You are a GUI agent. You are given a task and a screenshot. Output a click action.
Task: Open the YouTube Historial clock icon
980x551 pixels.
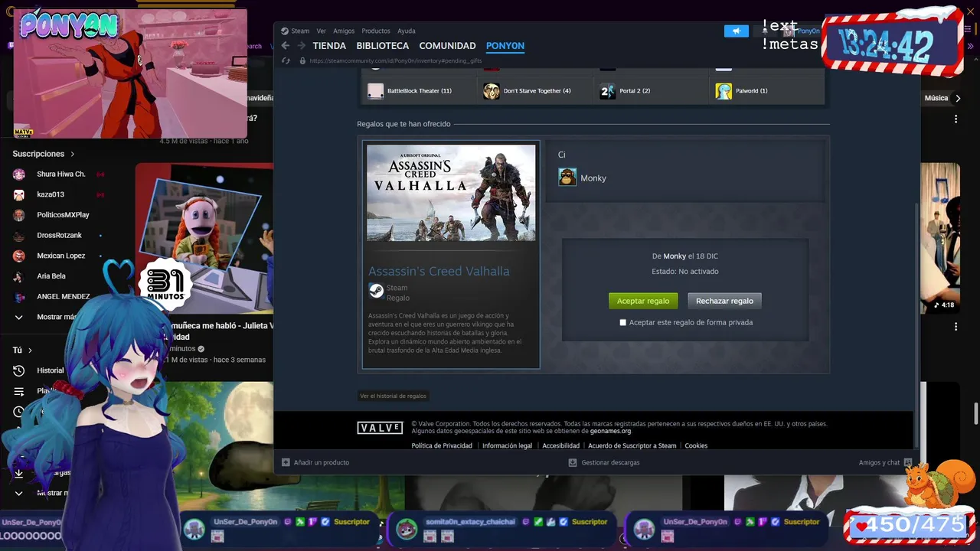[x=19, y=370]
